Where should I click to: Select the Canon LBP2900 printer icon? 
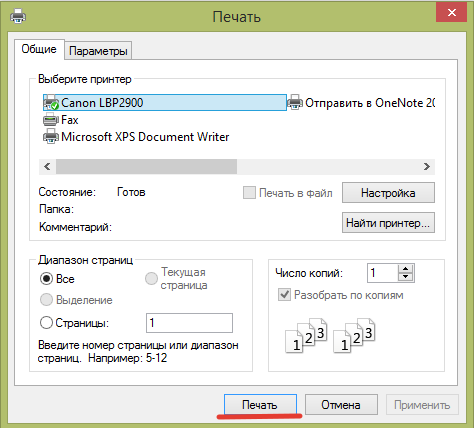51,102
